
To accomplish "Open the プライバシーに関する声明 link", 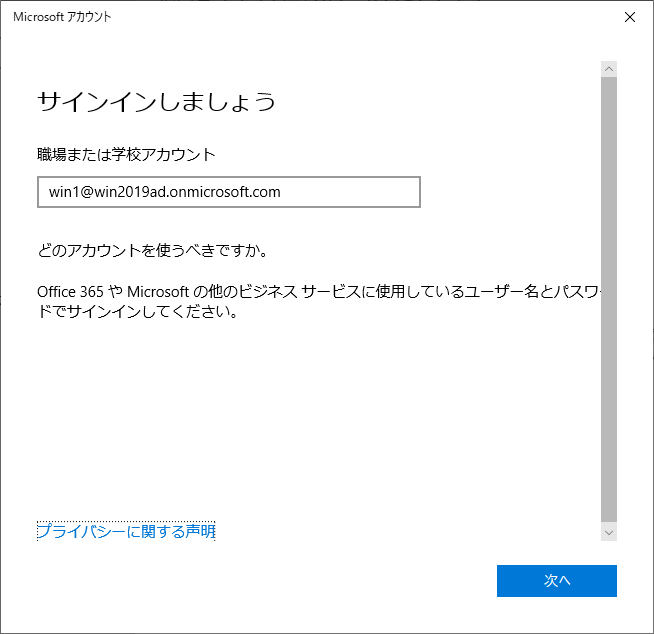I will click(x=126, y=531).
